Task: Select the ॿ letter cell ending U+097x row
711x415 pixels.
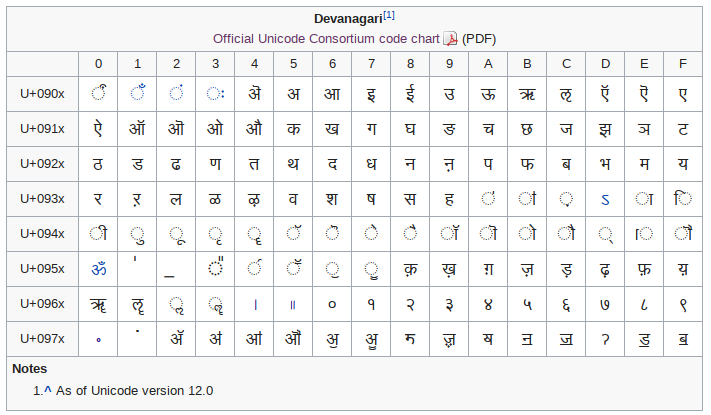Action: [683, 338]
